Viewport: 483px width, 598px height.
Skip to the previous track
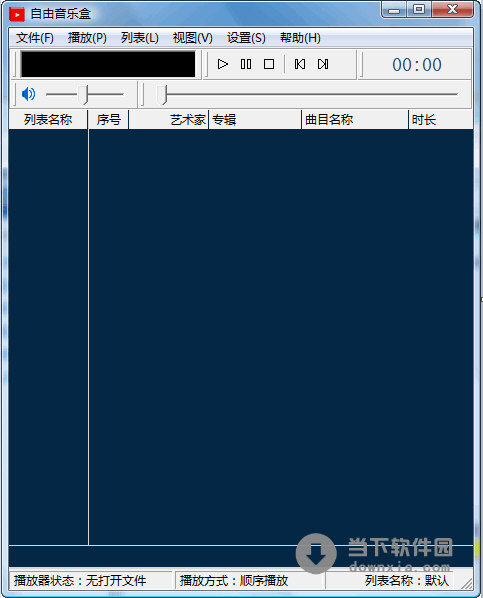pos(300,64)
